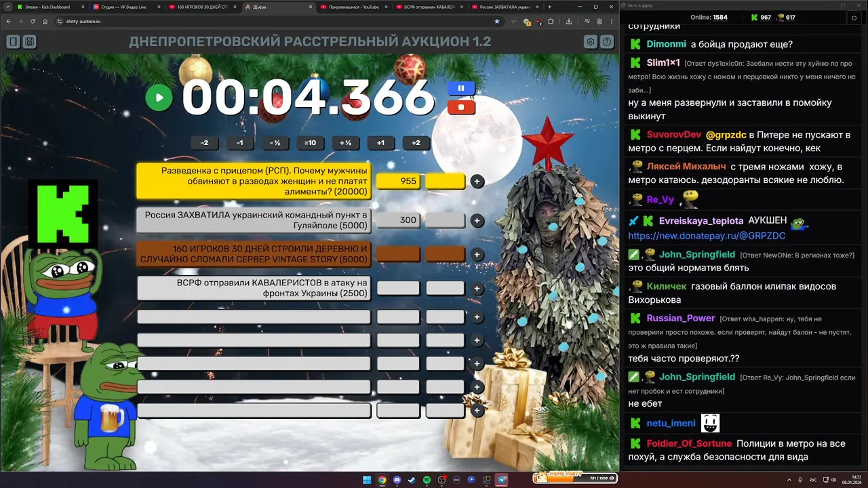Image resolution: width=868 pixels, height=488 pixels.
Task: Switch to ВСРФ отправили КАВАЛЕР tab
Action: click(429, 7)
